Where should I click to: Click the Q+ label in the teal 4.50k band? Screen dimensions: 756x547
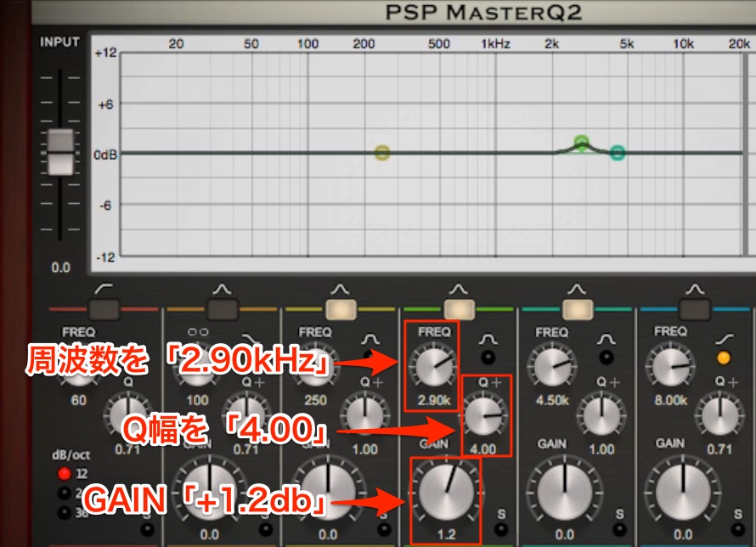[607, 383]
